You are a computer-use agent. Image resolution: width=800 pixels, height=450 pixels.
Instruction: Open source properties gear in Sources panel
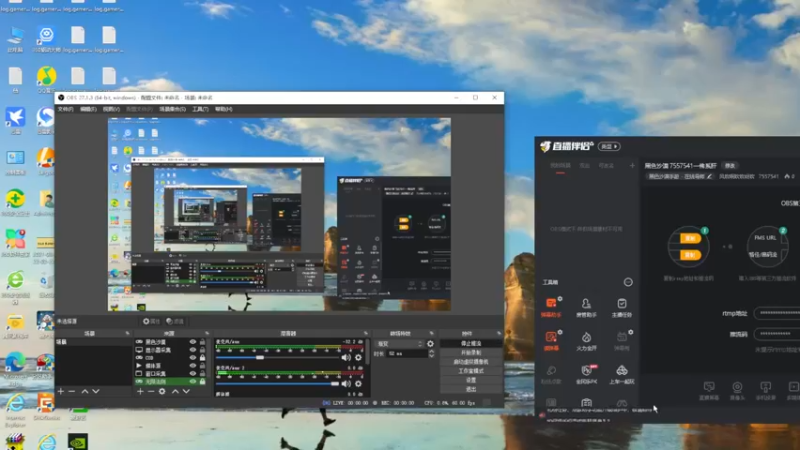click(162, 391)
